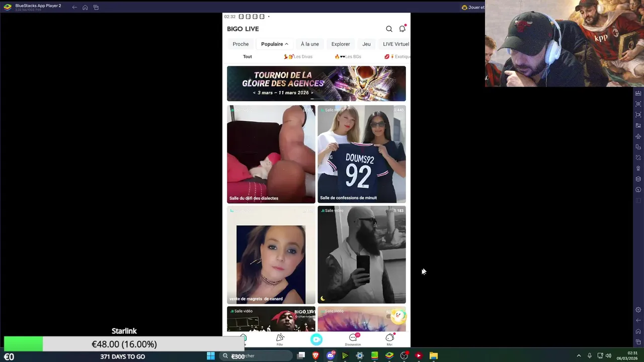644x362 pixels.
Task: Click sidebar home icon at bottom
Action: pyautogui.click(x=638, y=331)
